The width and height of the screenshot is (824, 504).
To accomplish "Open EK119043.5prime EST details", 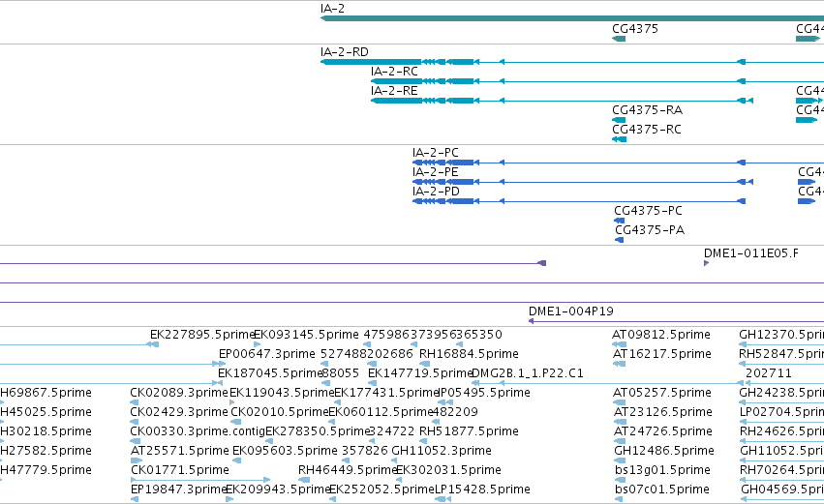I will point(282,393).
